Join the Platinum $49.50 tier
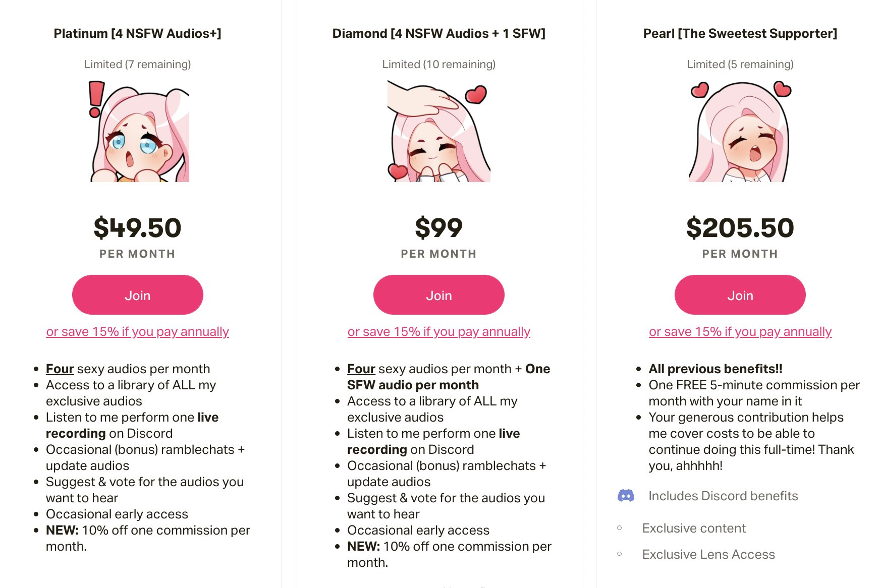This screenshot has width=881, height=588. (x=138, y=295)
